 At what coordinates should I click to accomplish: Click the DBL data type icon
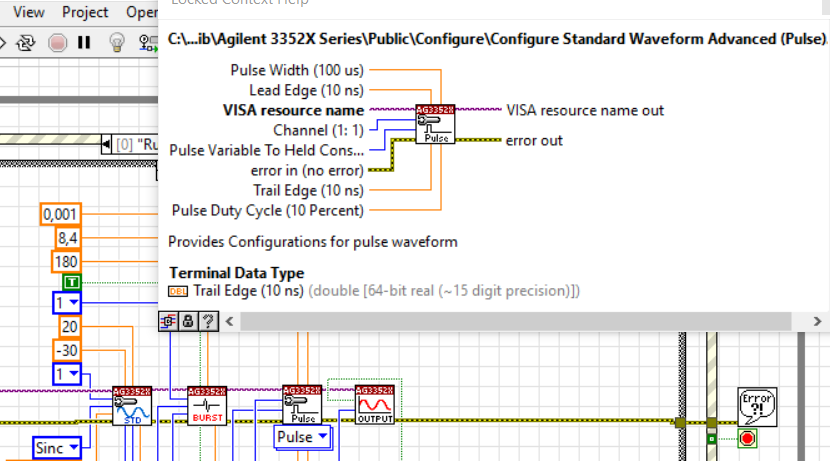coord(178,292)
